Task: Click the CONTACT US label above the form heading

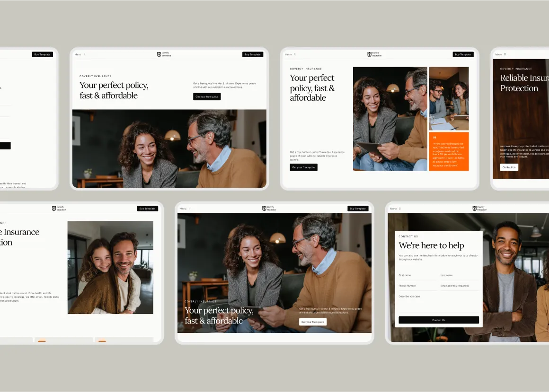Action: point(408,237)
